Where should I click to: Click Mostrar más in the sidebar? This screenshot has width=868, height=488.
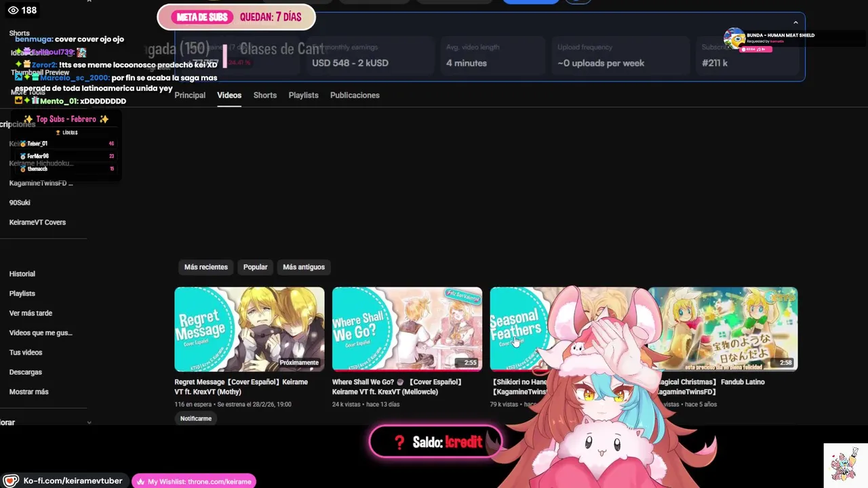click(29, 392)
